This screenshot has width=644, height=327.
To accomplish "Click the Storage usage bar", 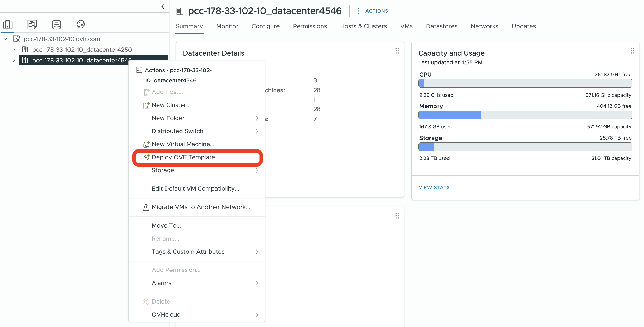I will click(x=525, y=147).
